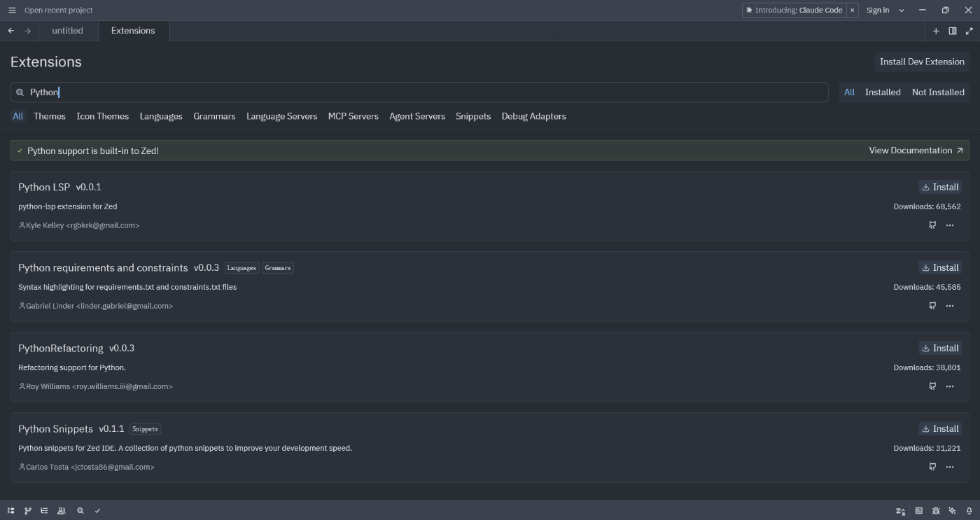
Task: Switch to the Extensions tab
Action: 133,31
